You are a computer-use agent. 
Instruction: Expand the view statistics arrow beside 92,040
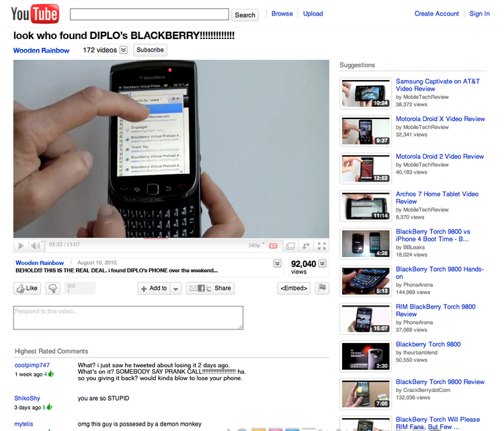[323, 264]
